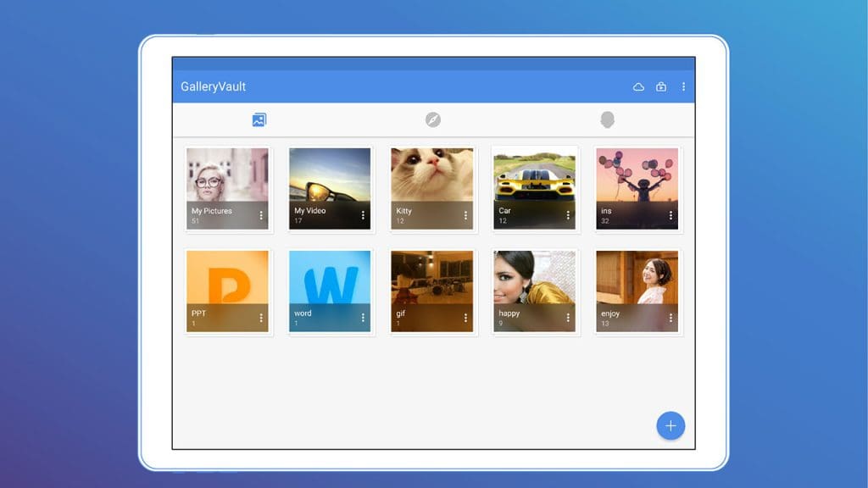This screenshot has height=488, width=868.
Task: Tap the more icon on word folder
Action: click(x=363, y=318)
